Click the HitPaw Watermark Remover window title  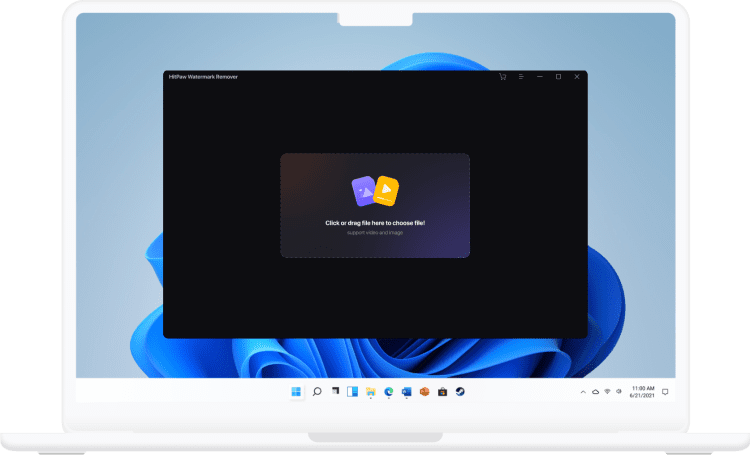coord(203,77)
